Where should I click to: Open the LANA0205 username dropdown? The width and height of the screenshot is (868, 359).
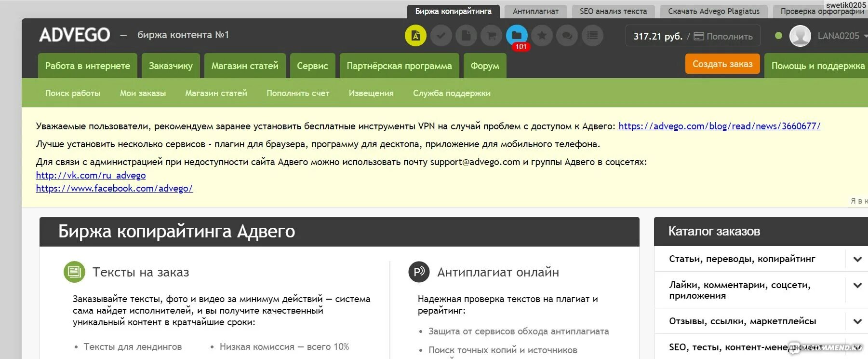click(x=842, y=36)
